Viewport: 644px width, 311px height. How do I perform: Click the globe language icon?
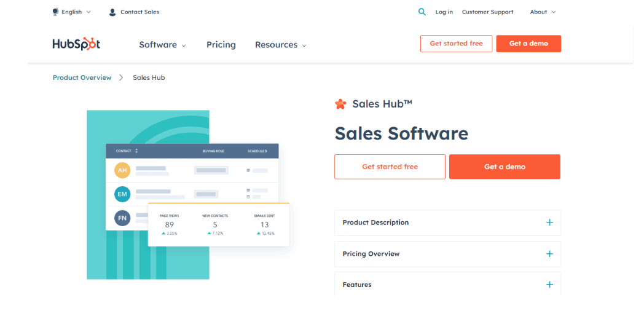point(55,12)
